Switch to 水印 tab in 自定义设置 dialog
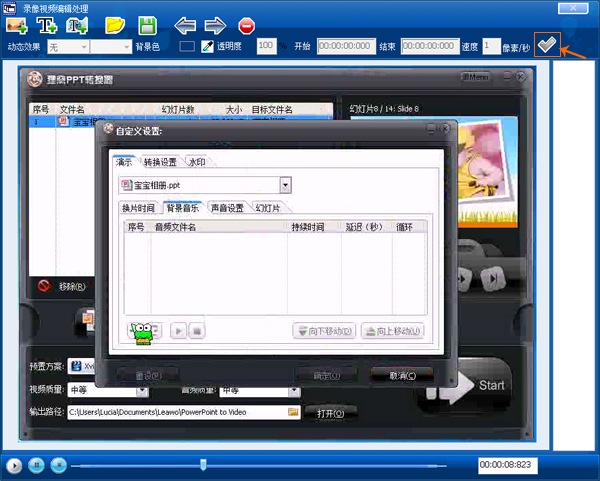 [x=197, y=162]
